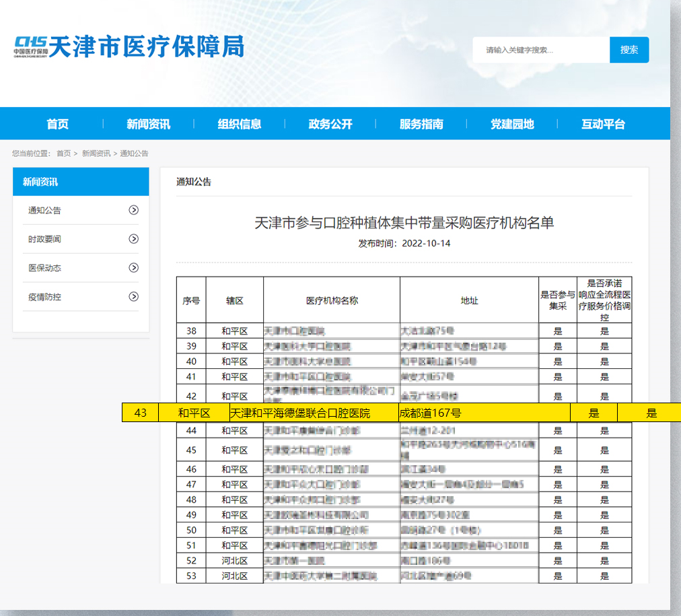Select 政务公开 in the navigation bar
Image resolution: width=681 pixels, height=616 pixels.
click(330, 124)
